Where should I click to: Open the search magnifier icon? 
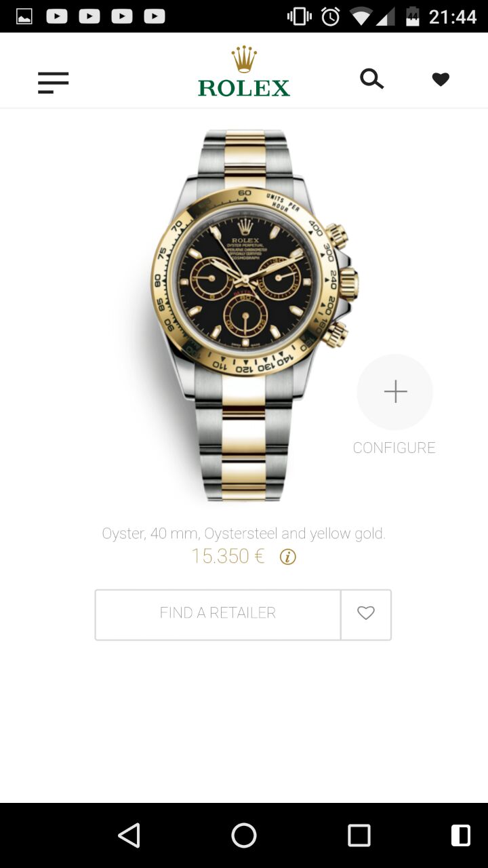click(371, 79)
